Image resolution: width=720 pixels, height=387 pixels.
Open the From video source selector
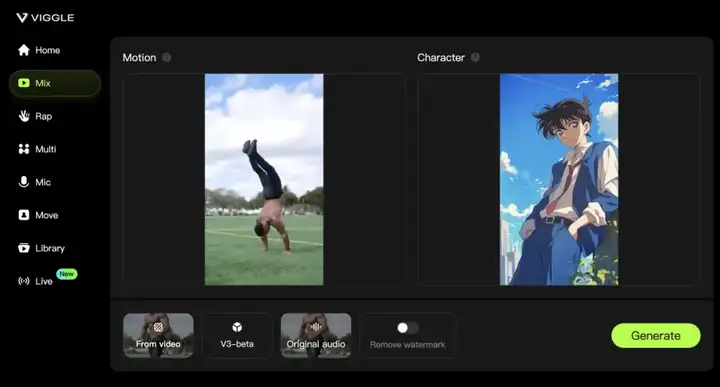[x=158, y=336]
